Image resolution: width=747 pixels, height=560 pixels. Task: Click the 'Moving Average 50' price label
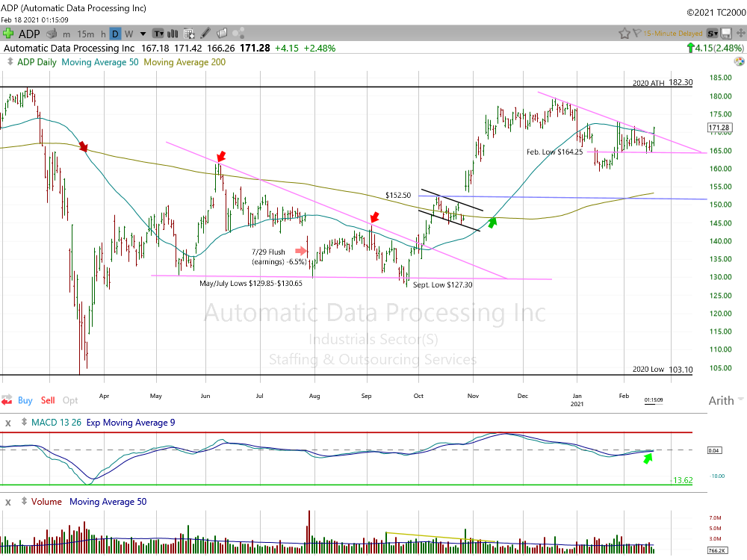coord(100,62)
